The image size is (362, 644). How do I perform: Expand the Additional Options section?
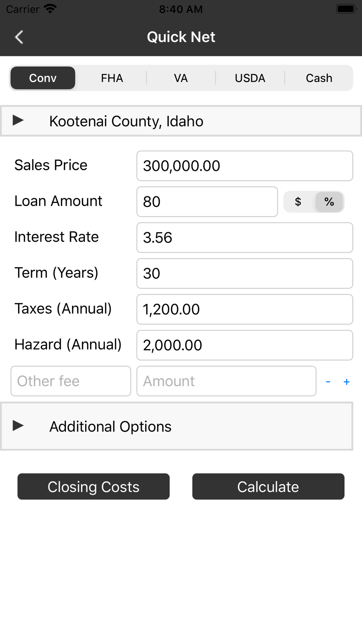click(177, 426)
